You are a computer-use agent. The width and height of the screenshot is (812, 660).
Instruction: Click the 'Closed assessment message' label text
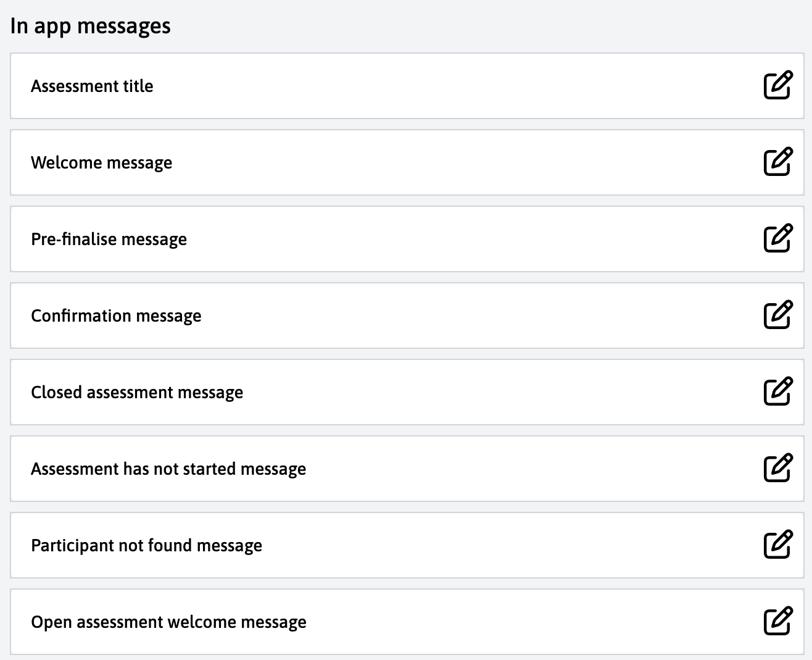coord(137,393)
